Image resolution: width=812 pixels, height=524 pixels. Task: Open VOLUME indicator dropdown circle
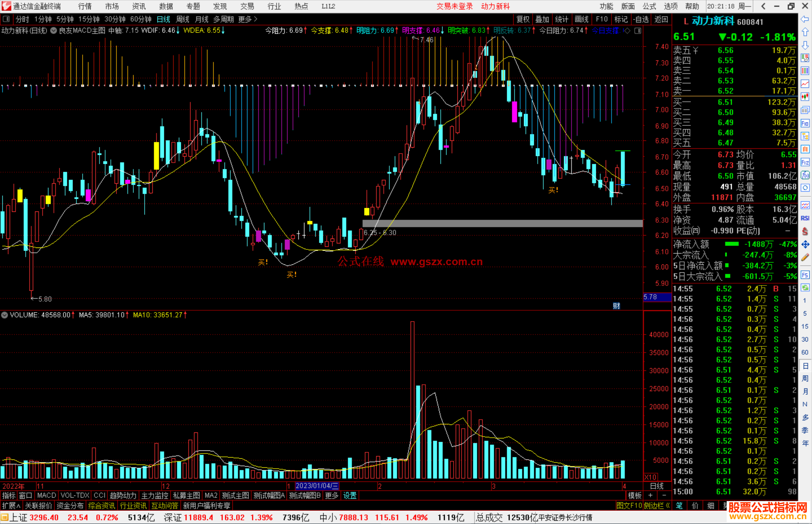pyautogui.click(x=5, y=315)
